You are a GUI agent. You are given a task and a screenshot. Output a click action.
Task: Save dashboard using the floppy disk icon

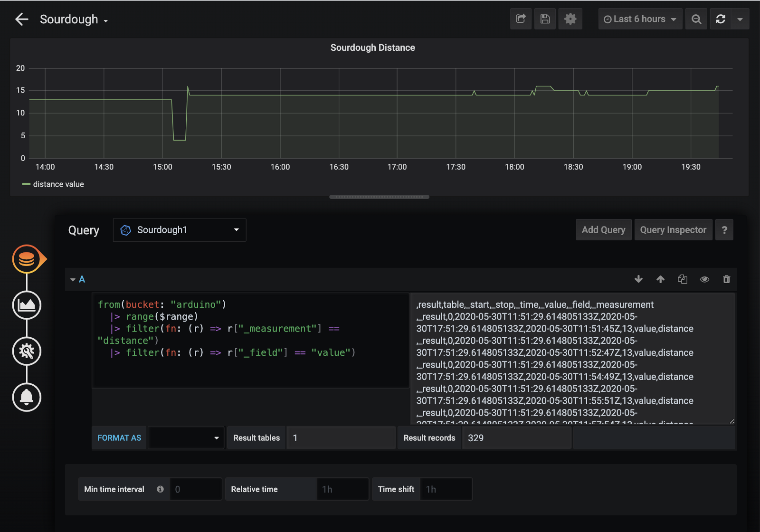tap(545, 19)
